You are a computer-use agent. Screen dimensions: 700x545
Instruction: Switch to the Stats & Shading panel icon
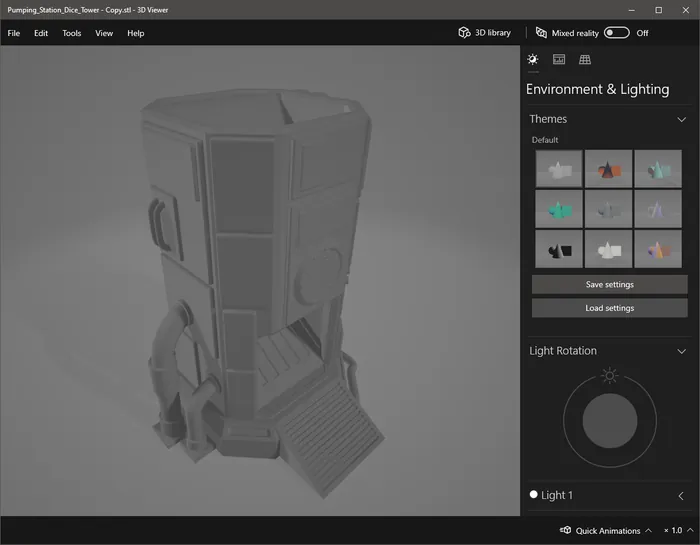click(x=559, y=60)
